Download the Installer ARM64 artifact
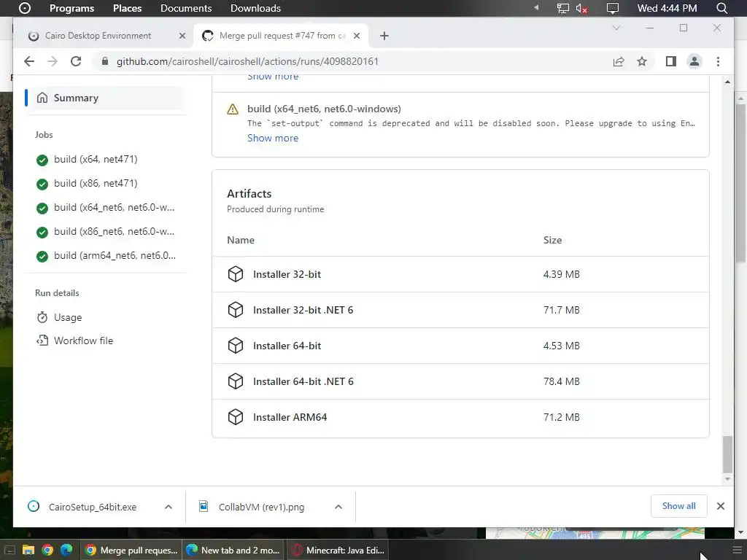The image size is (747, 560). (290, 417)
